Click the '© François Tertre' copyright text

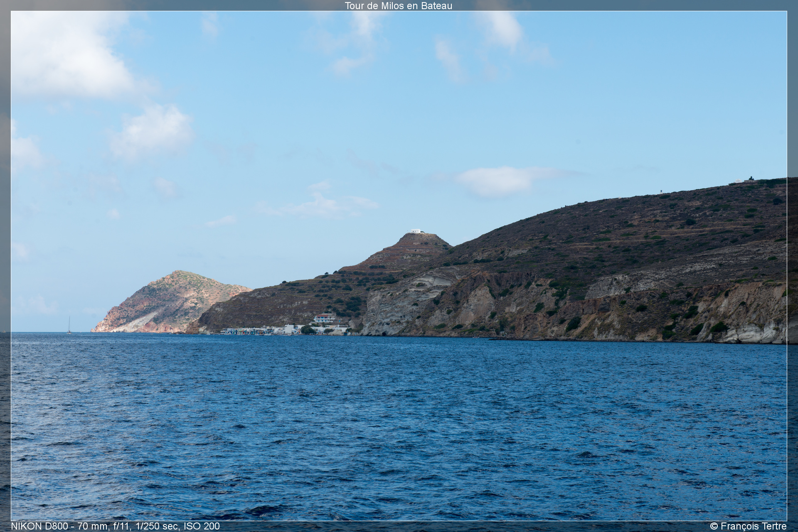(x=748, y=526)
